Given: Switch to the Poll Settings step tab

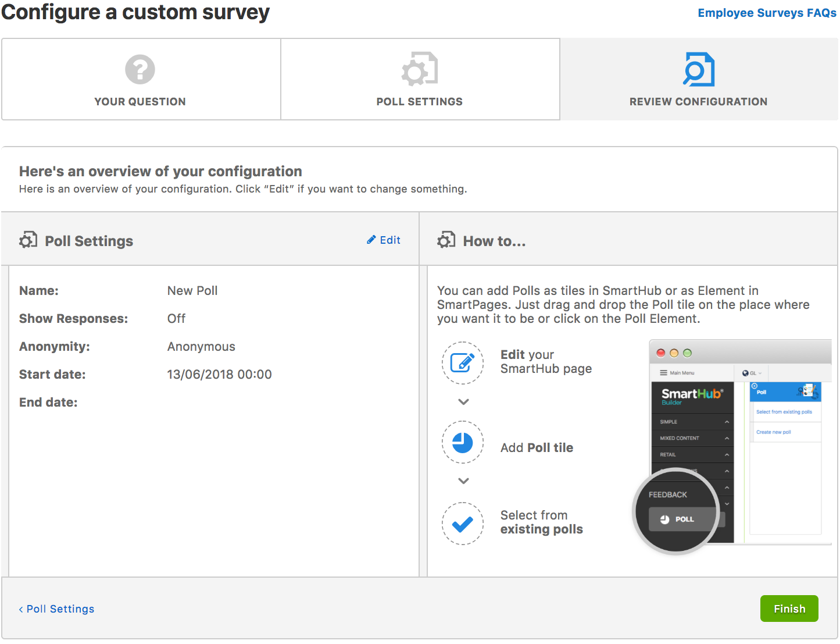Looking at the screenshot, I should pyautogui.click(x=420, y=79).
